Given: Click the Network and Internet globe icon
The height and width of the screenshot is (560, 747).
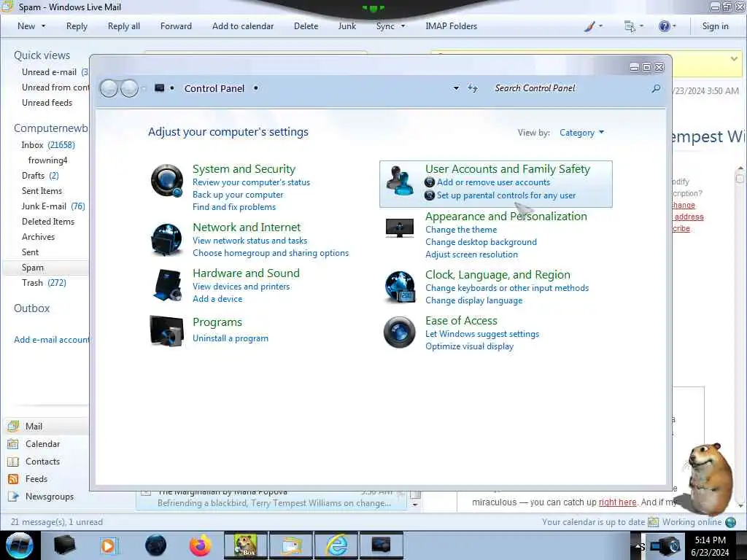Looking at the screenshot, I should (166, 239).
